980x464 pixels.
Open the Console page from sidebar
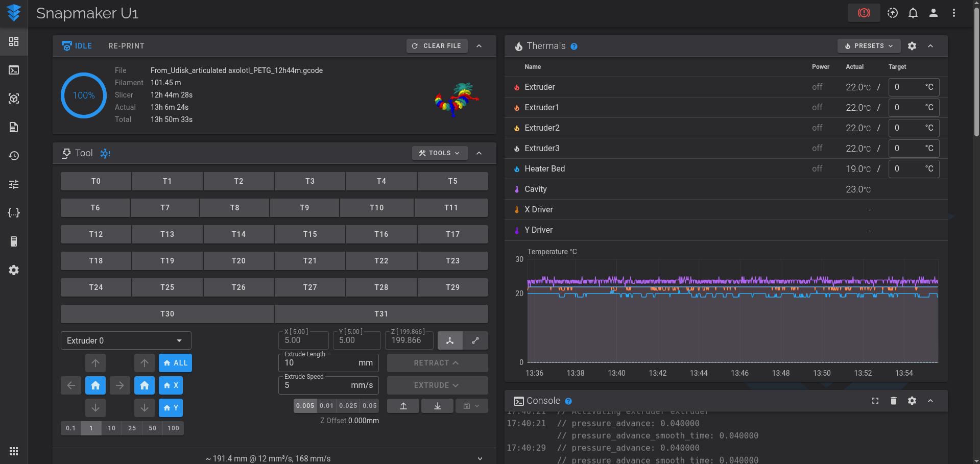click(14, 70)
